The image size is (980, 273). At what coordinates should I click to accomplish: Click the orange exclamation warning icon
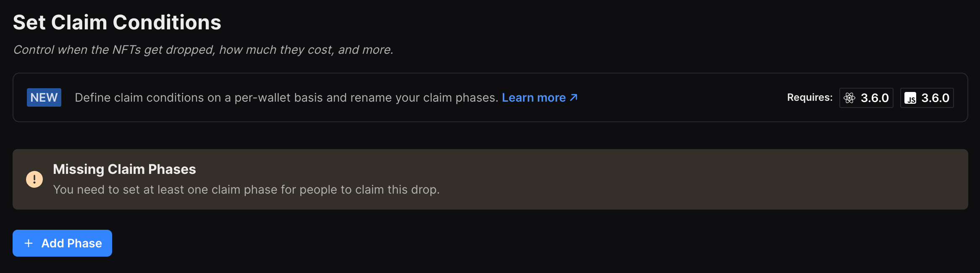pos(34,179)
